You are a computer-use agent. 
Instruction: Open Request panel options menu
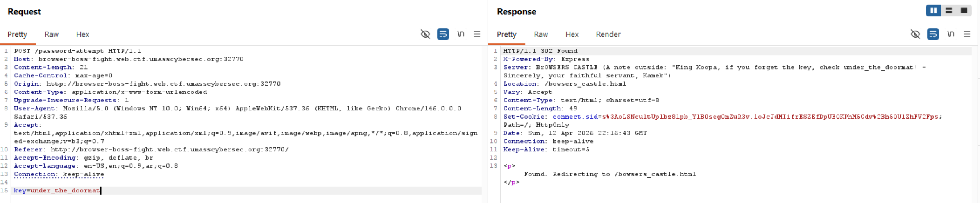pyautogui.click(x=477, y=34)
